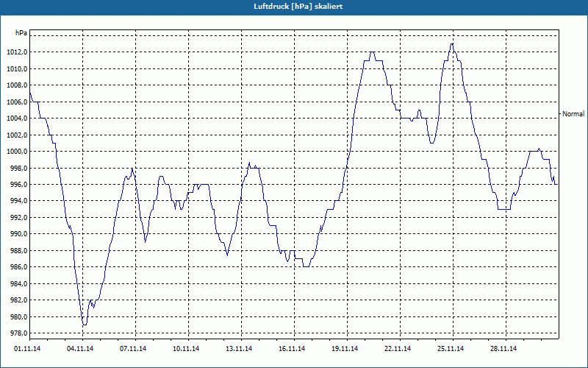Select the 992,0 y-axis value

point(19,217)
